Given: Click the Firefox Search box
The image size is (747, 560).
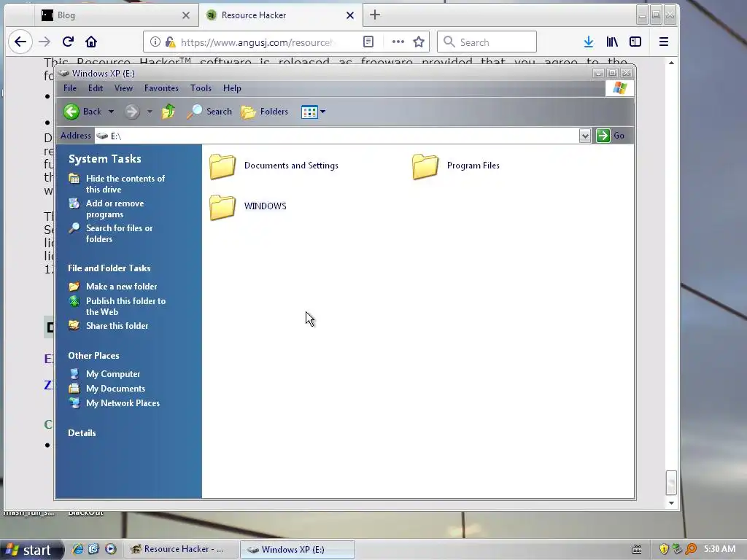Looking at the screenshot, I should (x=487, y=42).
